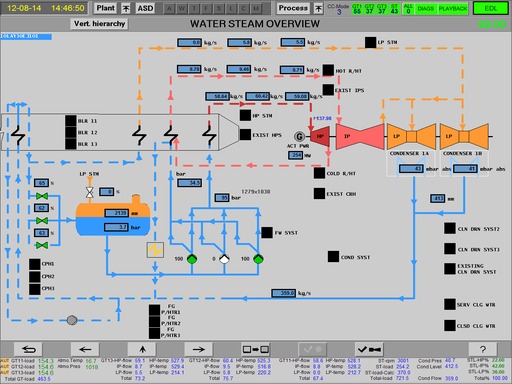Select the Condenser 1B LP turbine
The image size is (512, 384).
(464, 136)
